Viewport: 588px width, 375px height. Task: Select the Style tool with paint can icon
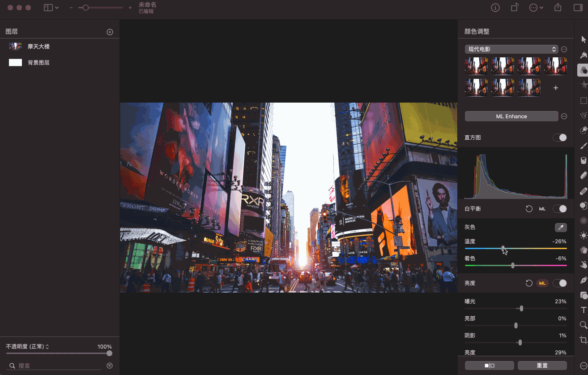(x=584, y=55)
